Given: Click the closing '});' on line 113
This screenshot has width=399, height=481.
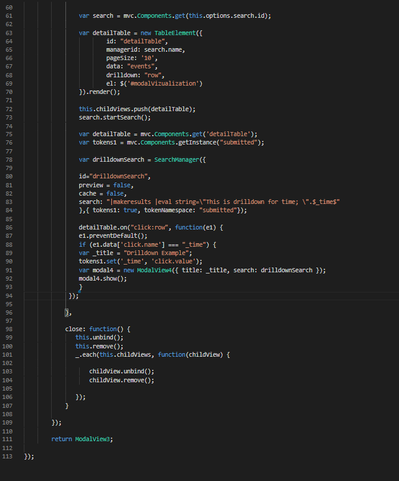Looking at the screenshot, I should 29,457.
